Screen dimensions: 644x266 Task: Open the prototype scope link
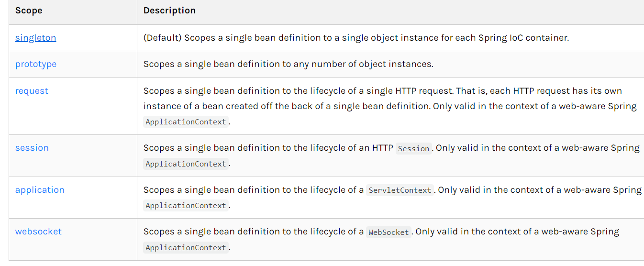[x=36, y=64]
